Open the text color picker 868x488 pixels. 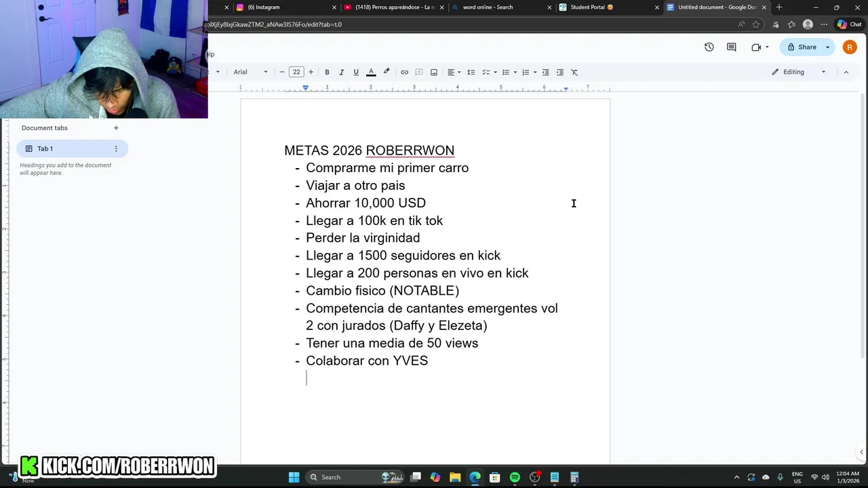[371, 72]
